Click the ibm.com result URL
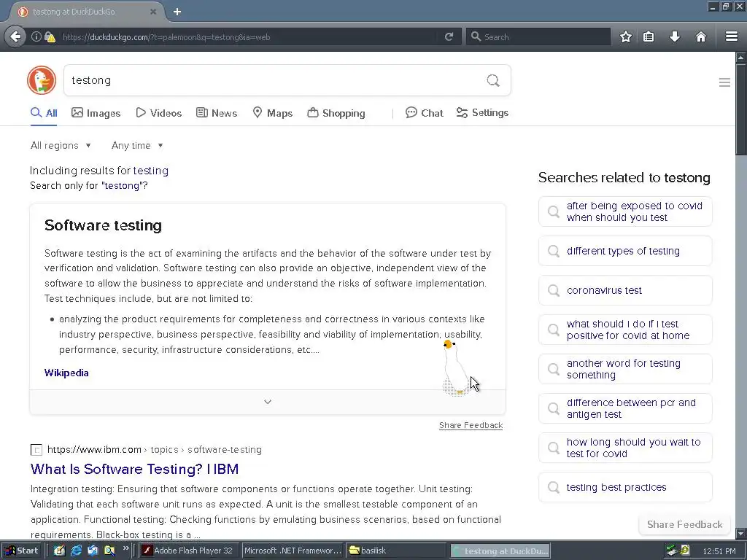The image size is (747, 560). (x=155, y=449)
